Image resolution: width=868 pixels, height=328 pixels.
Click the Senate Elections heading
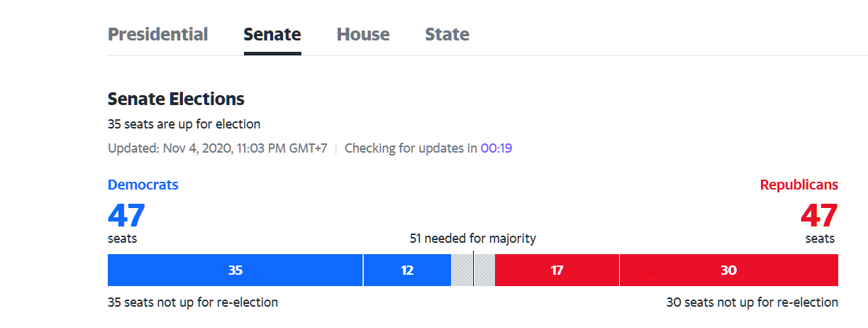coord(176,99)
